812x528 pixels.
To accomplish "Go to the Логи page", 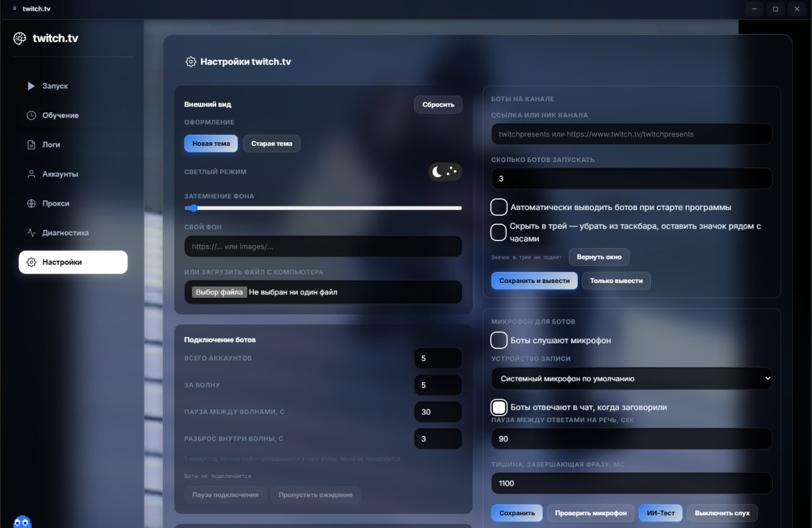I will point(73,145).
